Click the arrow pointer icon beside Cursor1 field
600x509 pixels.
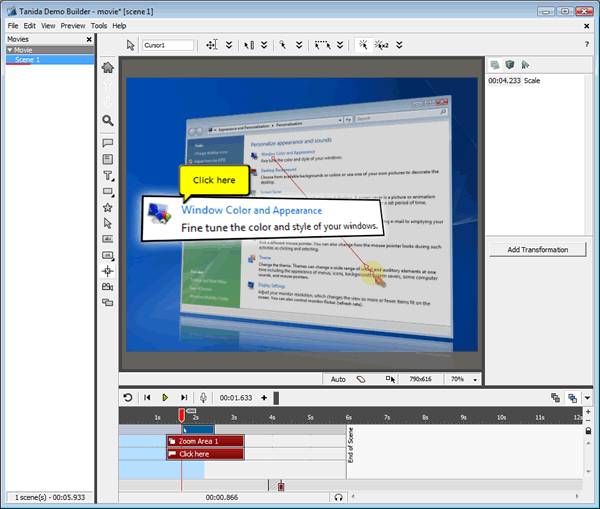130,45
